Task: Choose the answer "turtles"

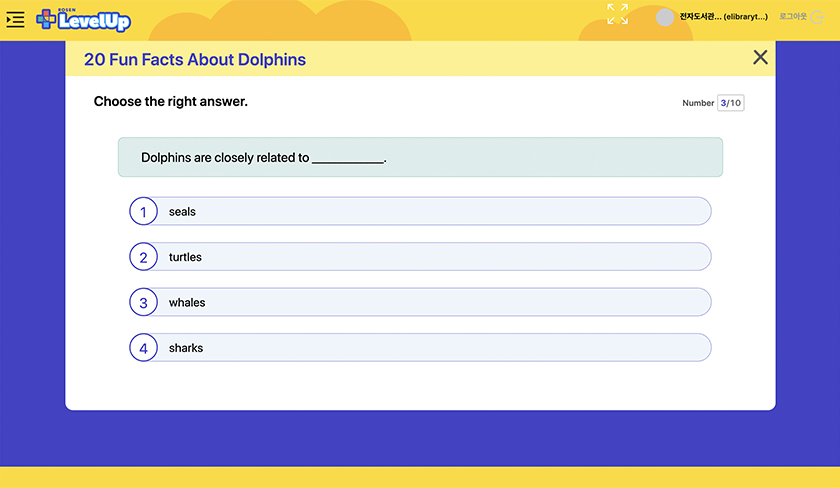Action: point(185,257)
